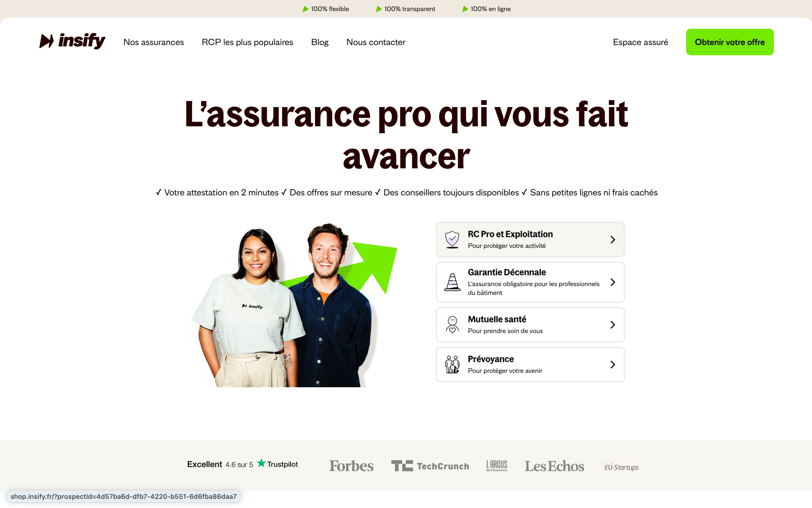Screen dimensions: 812x508
Task: Click the family icon for Prévoyance
Action: pyautogui.click(x=452, y=364)
